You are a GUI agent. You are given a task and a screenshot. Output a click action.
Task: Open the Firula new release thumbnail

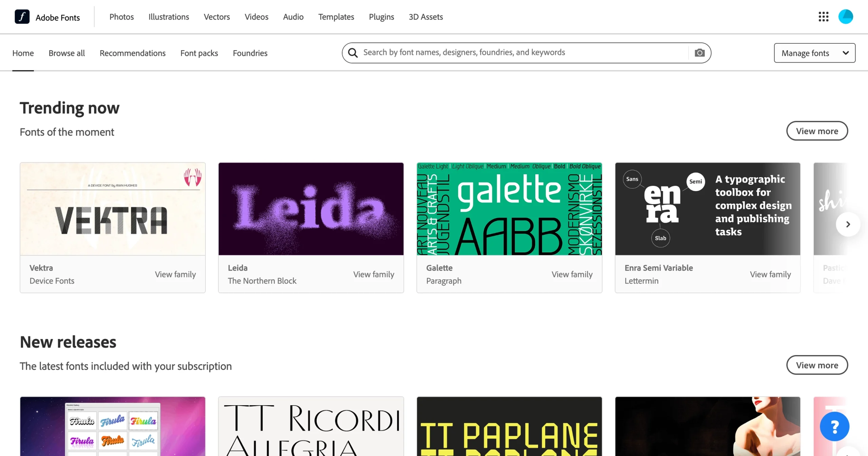[113, 427]
